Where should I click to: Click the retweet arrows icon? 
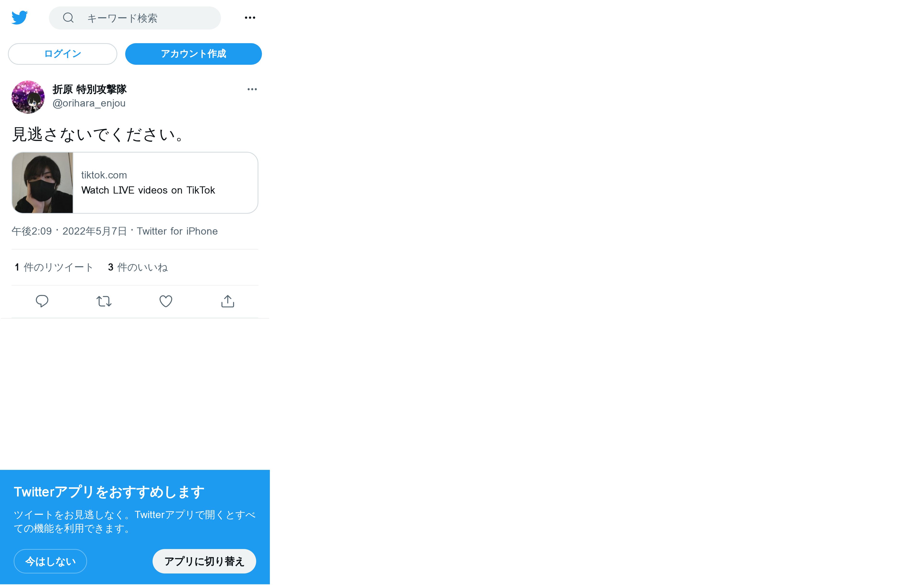coord(104,301)
